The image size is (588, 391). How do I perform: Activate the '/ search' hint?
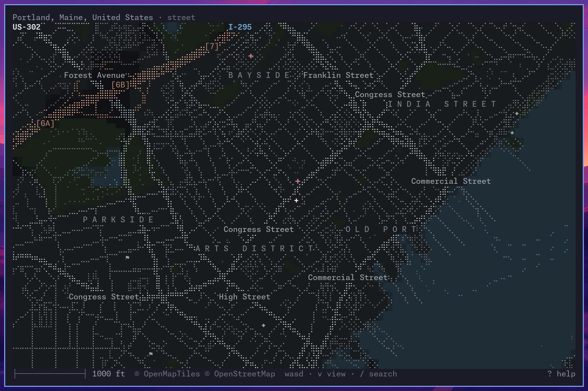pyautogui.click(x=378, y=374)
